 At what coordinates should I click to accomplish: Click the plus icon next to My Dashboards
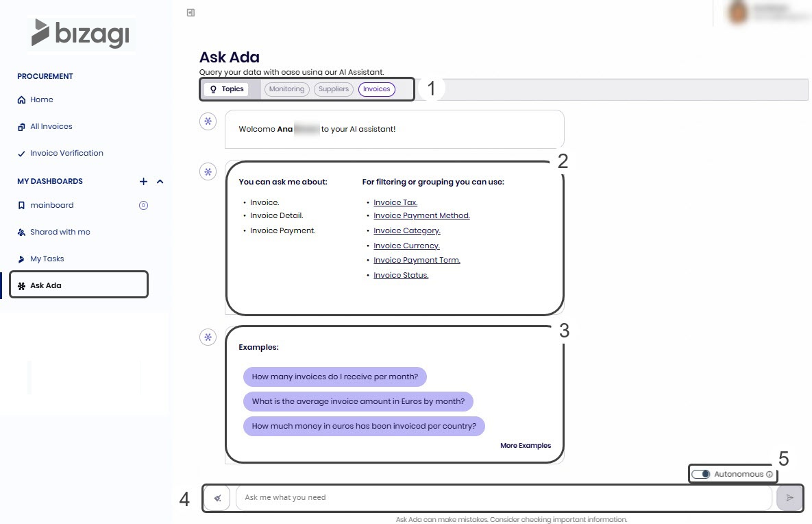[x=143, y=182]
